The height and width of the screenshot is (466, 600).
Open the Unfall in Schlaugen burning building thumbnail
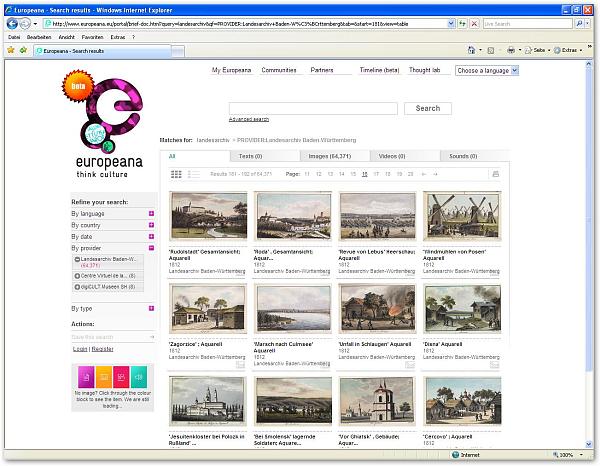pos(377,308)
